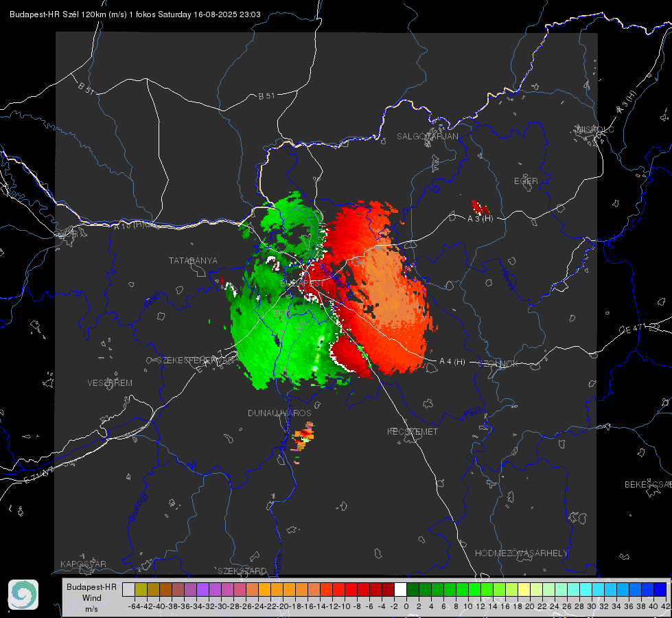Pick the light gray swatch beginning the scale
The width and height of the screenshot is (672, 618).
[128, 589]
